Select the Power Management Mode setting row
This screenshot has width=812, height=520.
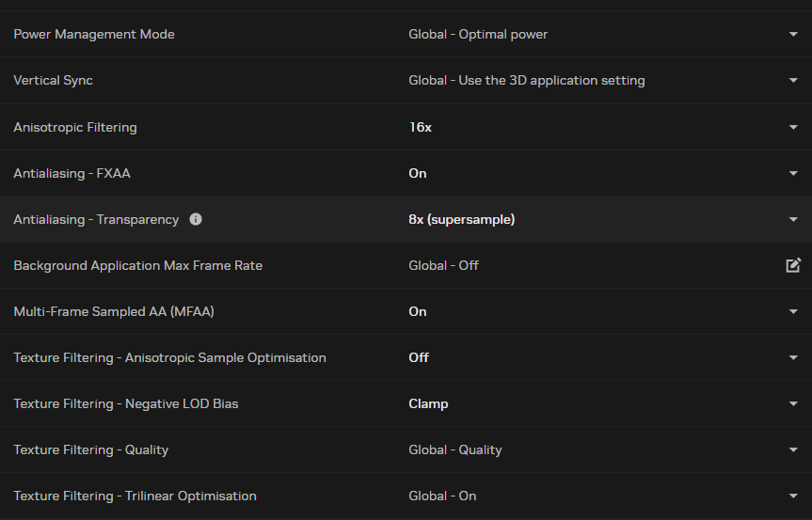coord(94,35)
